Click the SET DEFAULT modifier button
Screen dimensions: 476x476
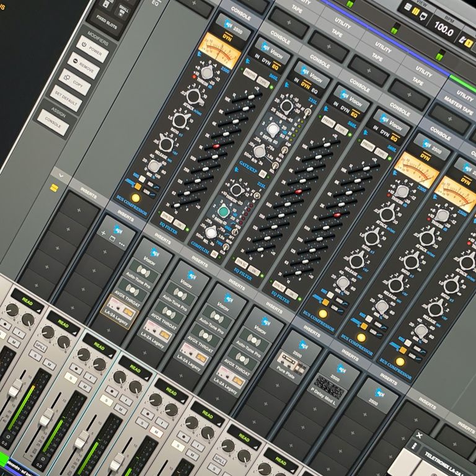[x=66, y=99]
